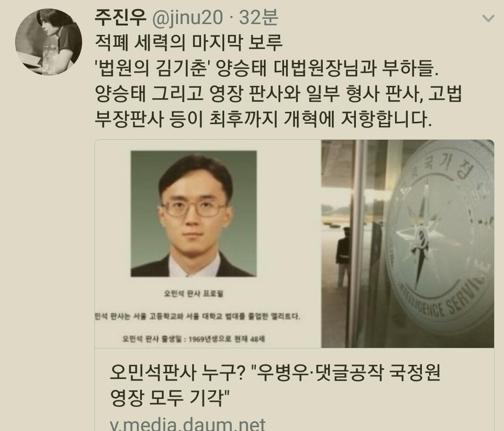Click the tweet line 영장 판사와 일부 형사 판사
The image size is (504, 431).
click(x=278, y=93)
